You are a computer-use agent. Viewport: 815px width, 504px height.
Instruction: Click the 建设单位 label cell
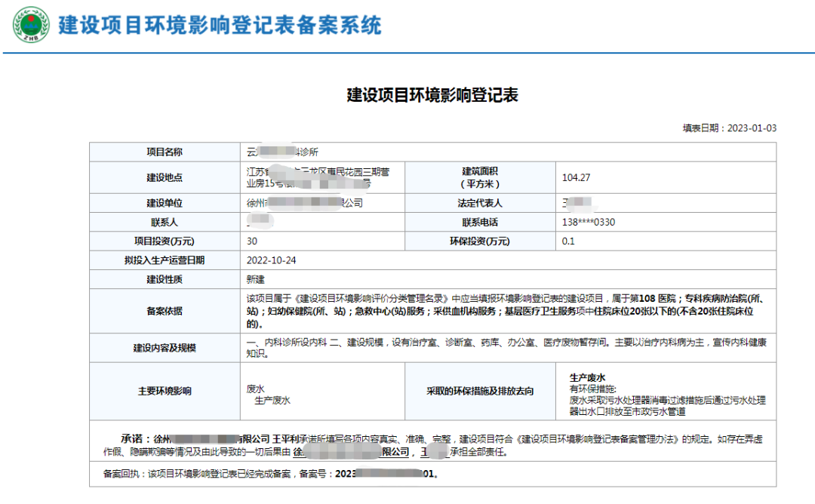click(164, 204)
